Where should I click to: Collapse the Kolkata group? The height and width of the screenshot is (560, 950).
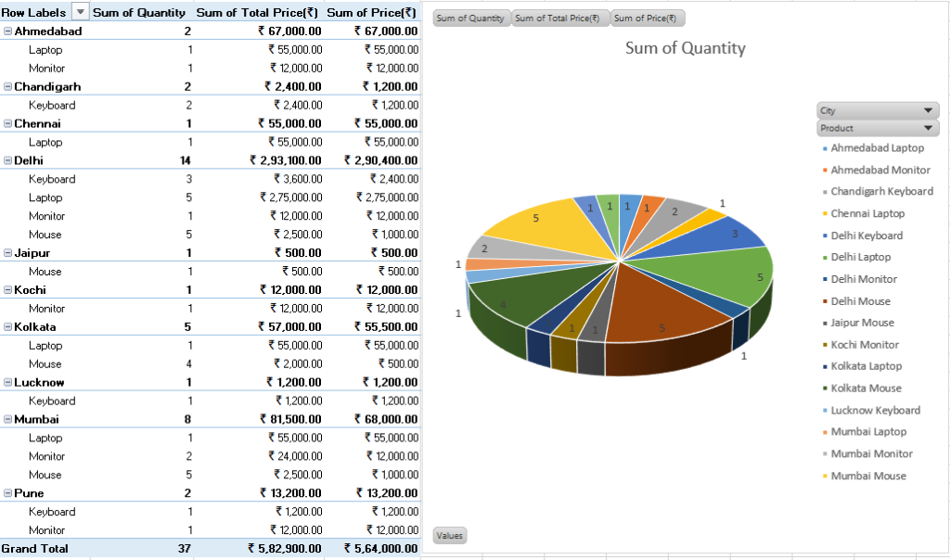[7, 327]
